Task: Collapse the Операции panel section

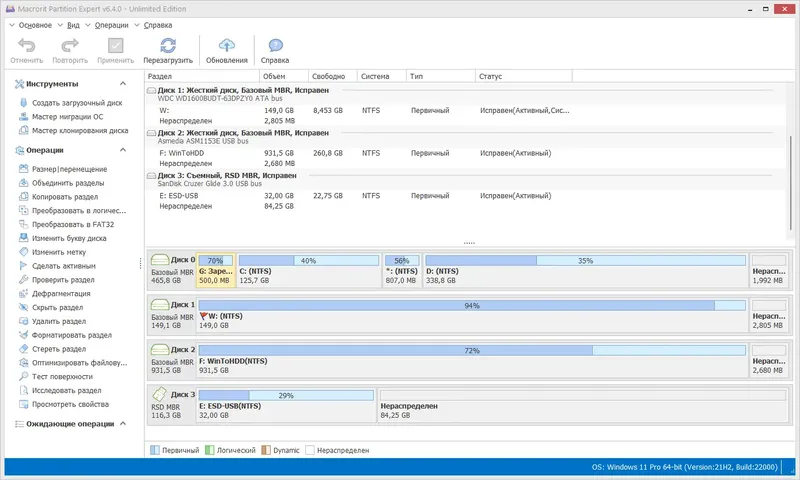Action: [x=123, y=149]
